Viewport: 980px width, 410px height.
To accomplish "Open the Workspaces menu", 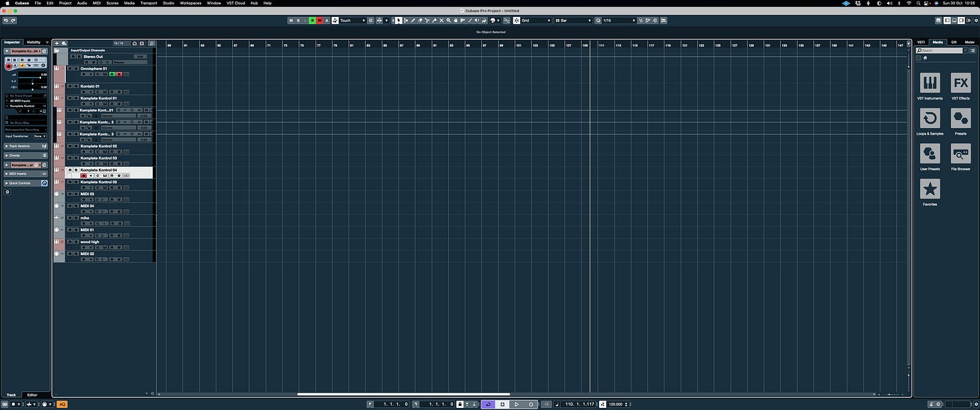I will point(190,3).
